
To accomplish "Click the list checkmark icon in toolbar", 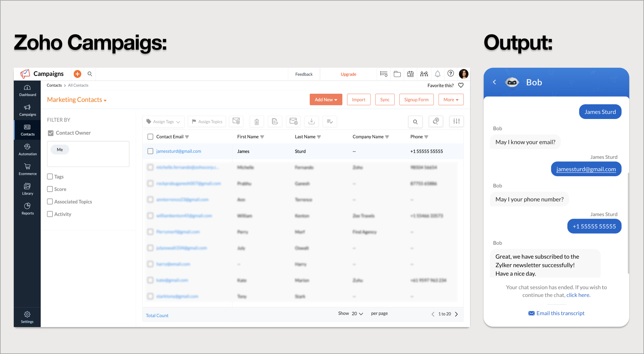I will (x=330, y=122).
